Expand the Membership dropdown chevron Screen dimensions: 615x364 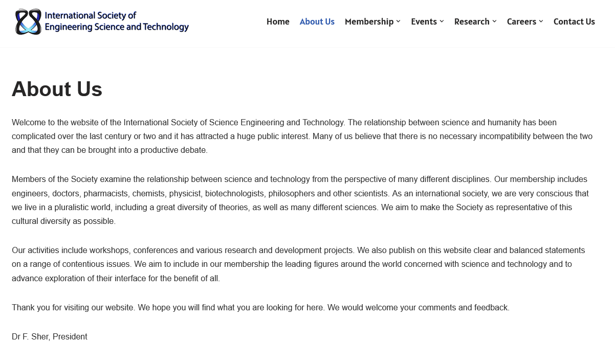coord(398,21)
